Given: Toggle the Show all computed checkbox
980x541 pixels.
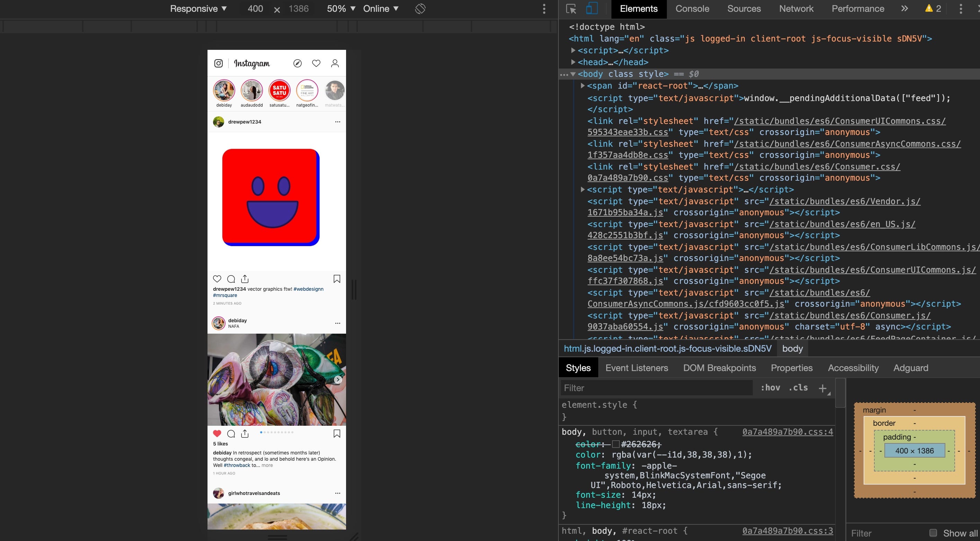Looking at the screenshot, I should (x=933, y=533).
